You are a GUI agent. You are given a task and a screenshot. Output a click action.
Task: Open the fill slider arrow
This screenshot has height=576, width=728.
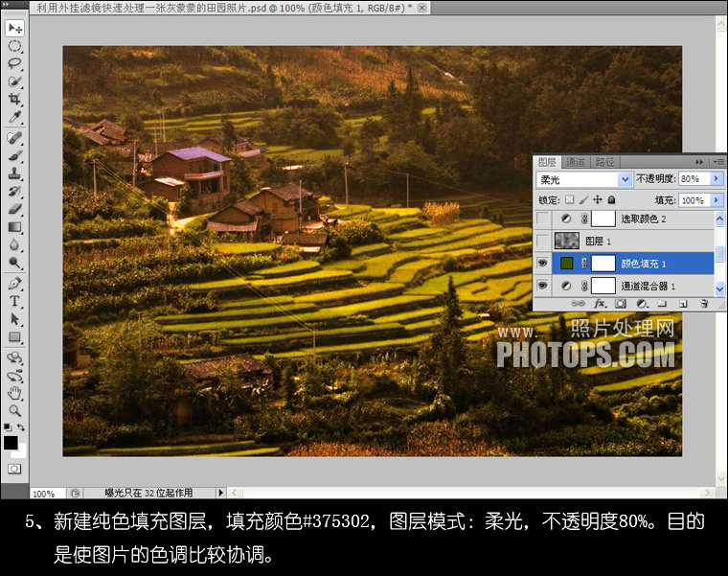tap(717, 200)
